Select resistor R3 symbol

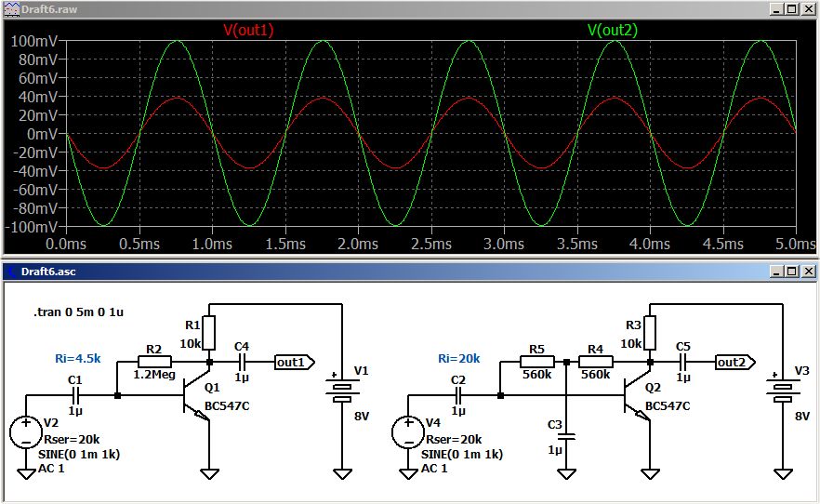(x=650, y=333)
